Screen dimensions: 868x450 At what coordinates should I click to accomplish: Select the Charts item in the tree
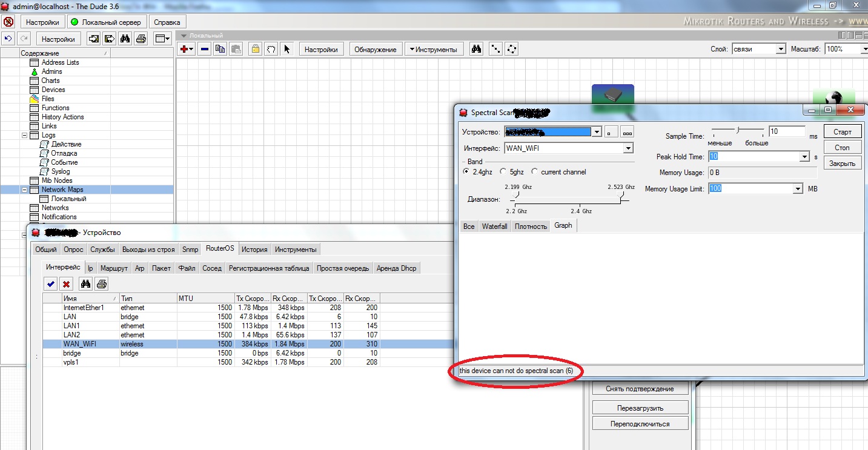click(50, 81)
